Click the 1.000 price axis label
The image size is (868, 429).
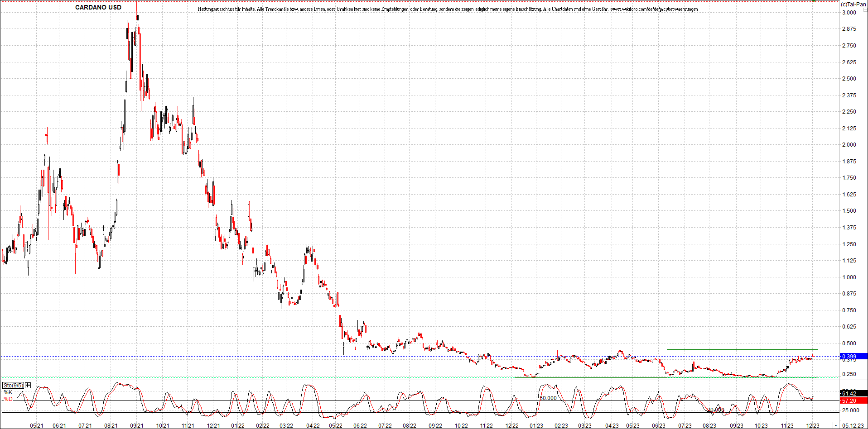click(x=849, y=277)
